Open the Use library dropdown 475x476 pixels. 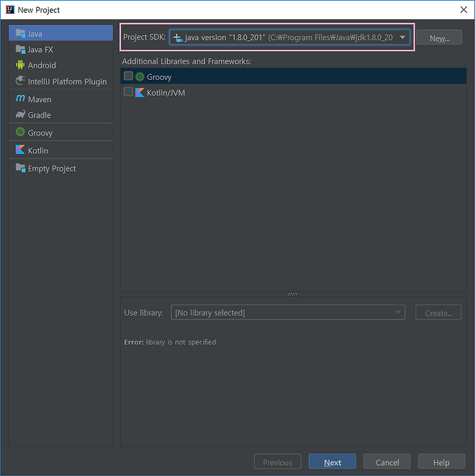pos(288,312)
